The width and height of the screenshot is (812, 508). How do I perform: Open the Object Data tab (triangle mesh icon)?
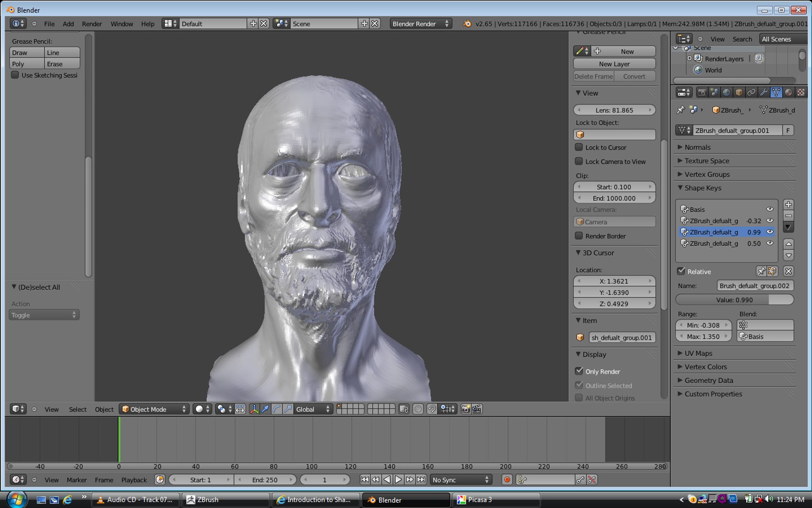[x=776, y=92]
